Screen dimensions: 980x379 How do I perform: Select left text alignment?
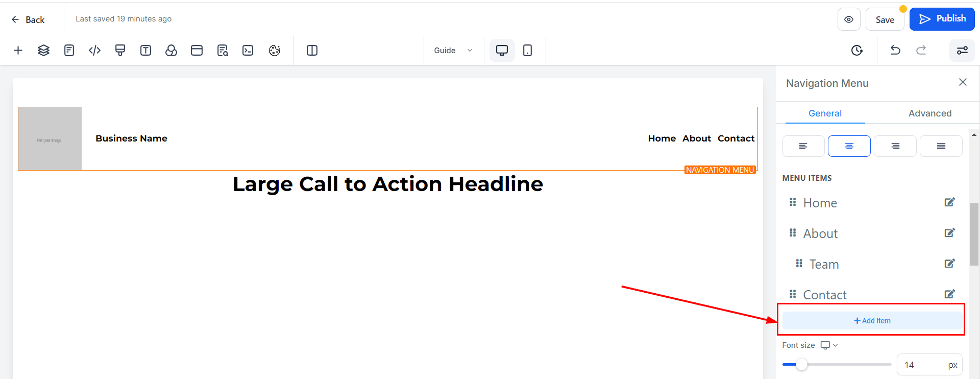tap(803, 146)
